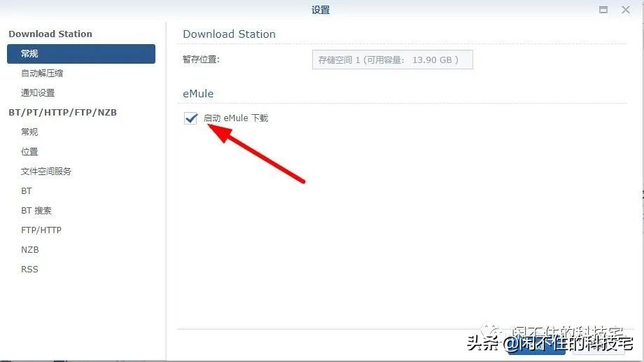
Task: Open RSS settings
Action: click(x=29, y=270)
